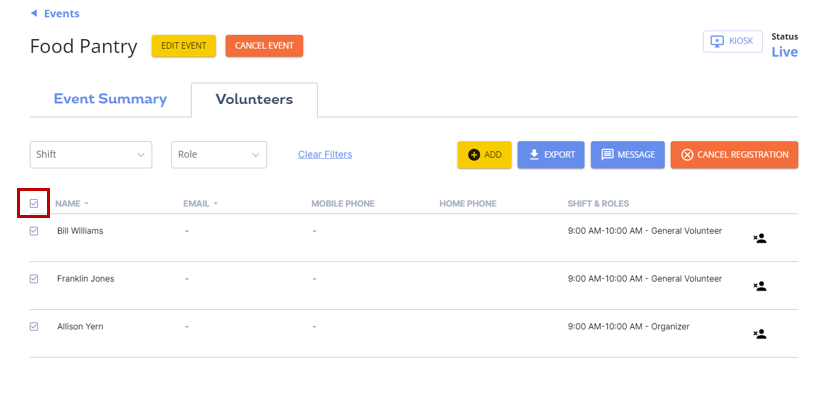Open the Shift filter dropdown

[x=91, y=155]
